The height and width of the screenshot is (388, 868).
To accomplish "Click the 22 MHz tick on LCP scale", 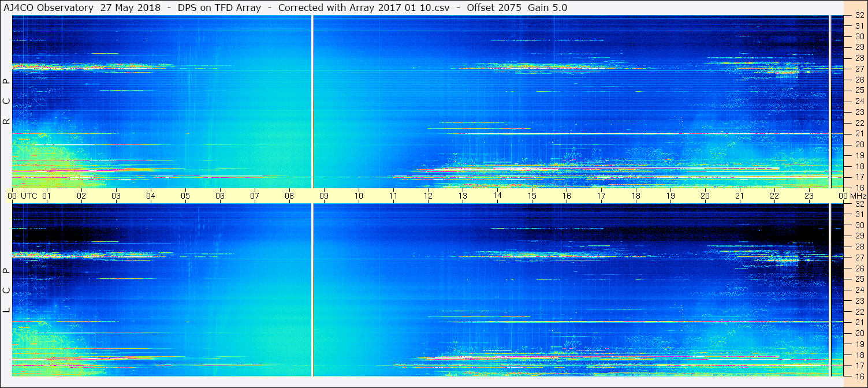I will click(859, 311).
